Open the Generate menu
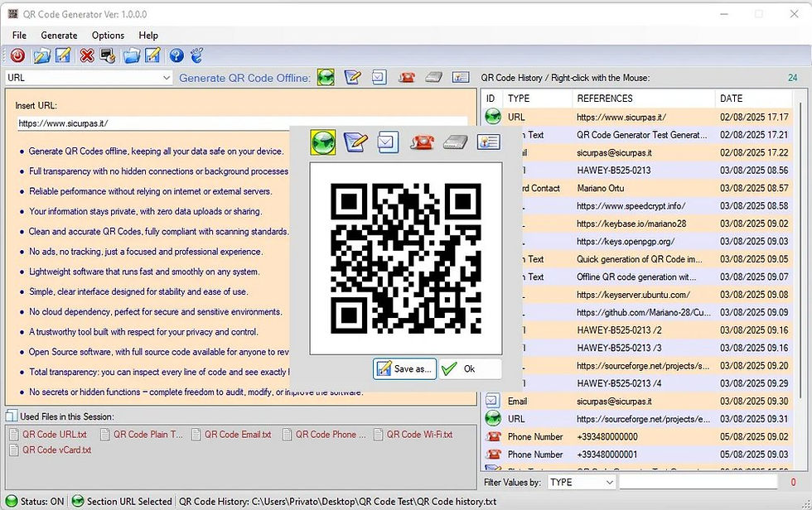This screenshot has width=812, height=510. pos(59,35)
